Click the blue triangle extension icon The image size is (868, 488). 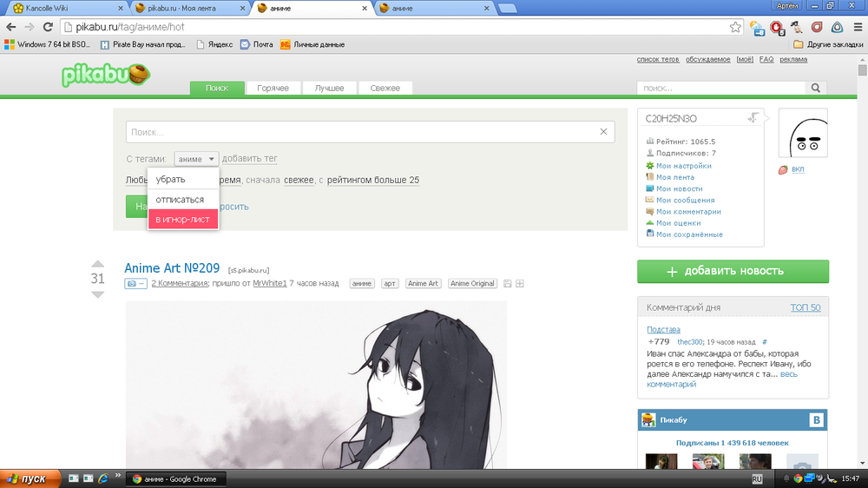tap(837, 27)
